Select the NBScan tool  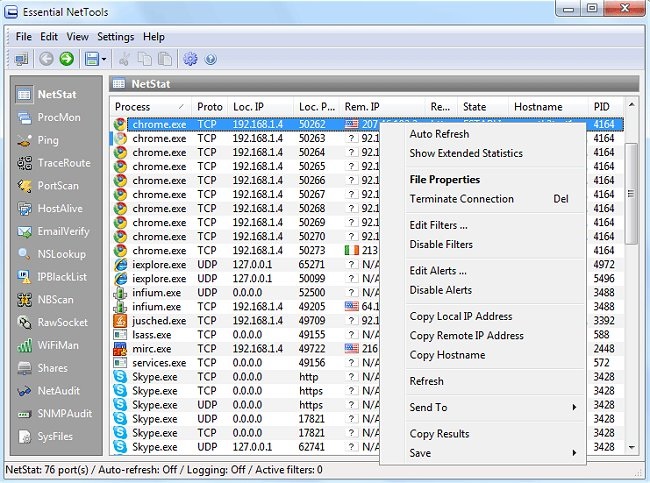click(x=46, y=300)
